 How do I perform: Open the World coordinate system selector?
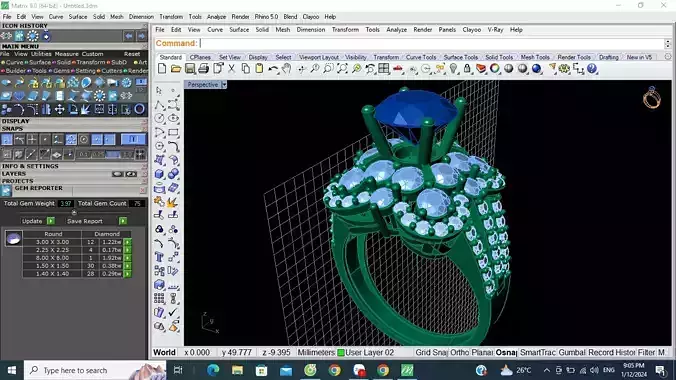(x=165, y=352)
